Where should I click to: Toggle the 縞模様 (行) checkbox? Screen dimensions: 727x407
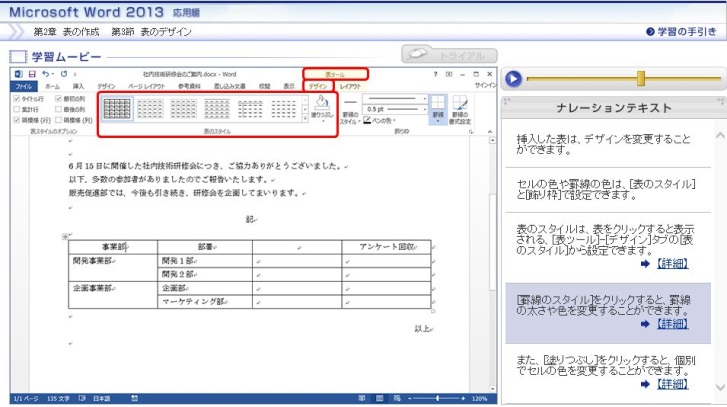coord(17,120)
